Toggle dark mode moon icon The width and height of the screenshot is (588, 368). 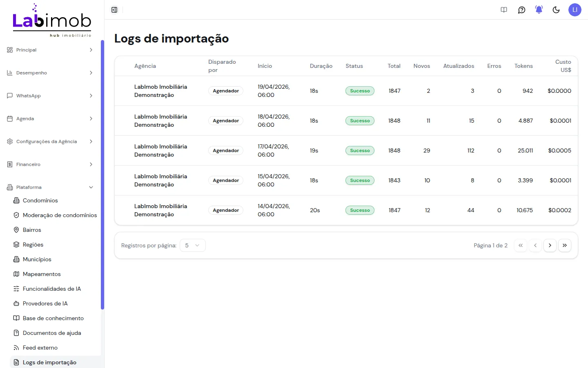pos(556,10)
